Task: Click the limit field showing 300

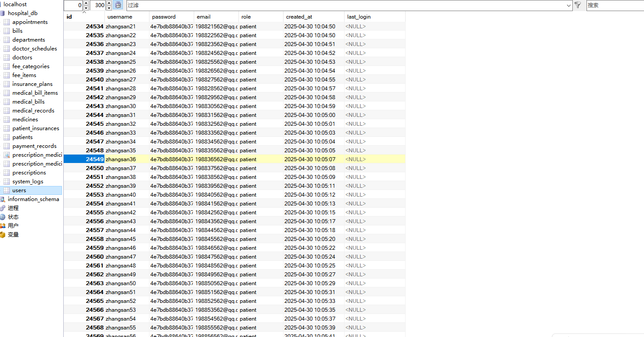Action: coord(98,5)
